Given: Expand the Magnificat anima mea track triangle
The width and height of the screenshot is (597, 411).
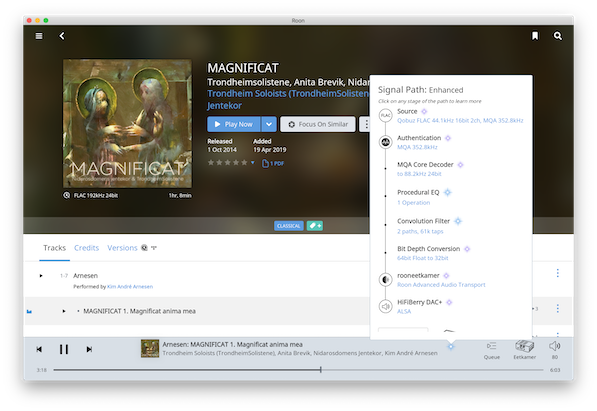Looking at the screenshot, I should 64,311.
